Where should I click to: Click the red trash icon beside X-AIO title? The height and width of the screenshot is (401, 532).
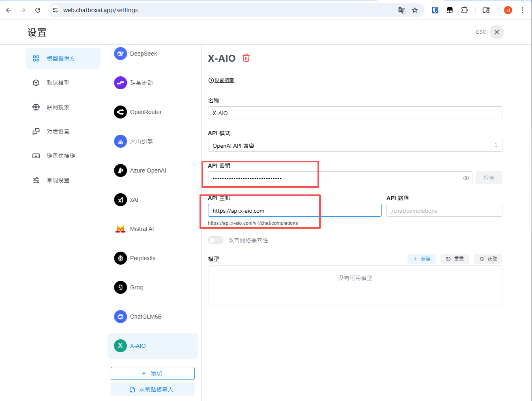[x=246, y=58]
